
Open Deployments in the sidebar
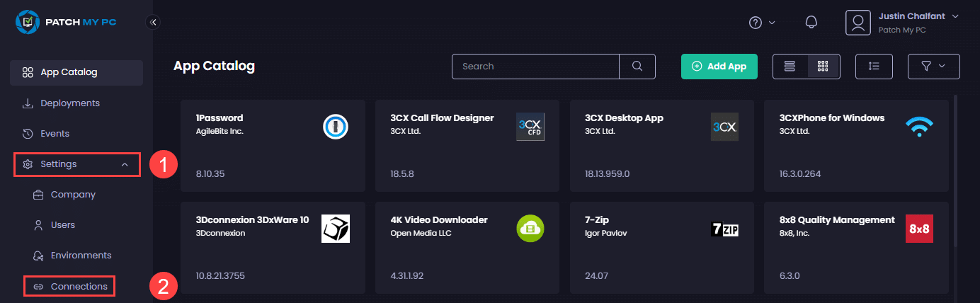coord(70,103)
